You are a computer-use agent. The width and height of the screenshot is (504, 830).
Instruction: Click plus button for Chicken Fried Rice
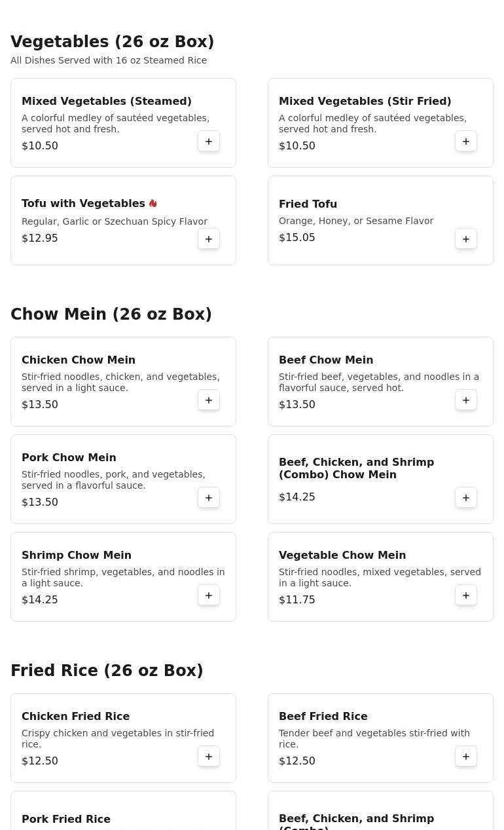[x=209, y=757]
